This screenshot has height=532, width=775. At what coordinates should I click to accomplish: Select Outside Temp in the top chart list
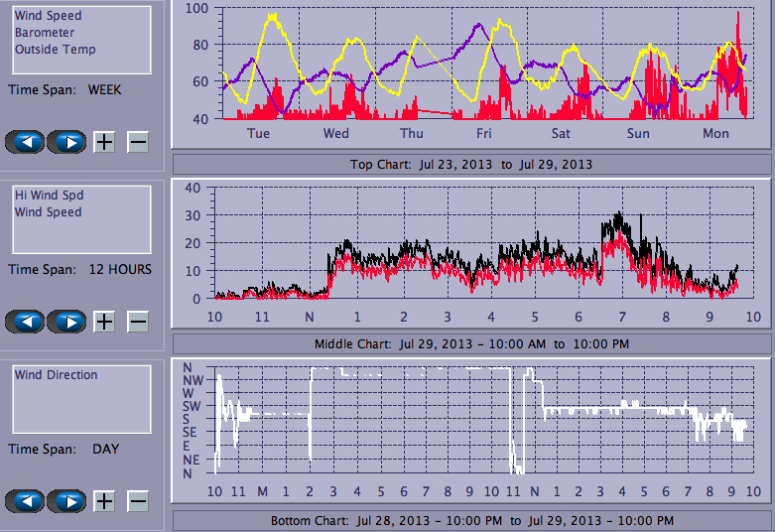(55, 50)
